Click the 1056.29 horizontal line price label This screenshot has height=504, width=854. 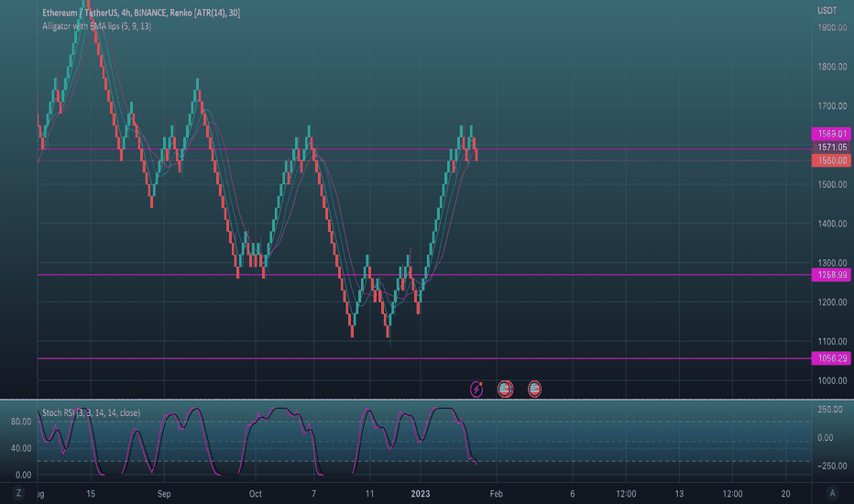click(831, 358)
